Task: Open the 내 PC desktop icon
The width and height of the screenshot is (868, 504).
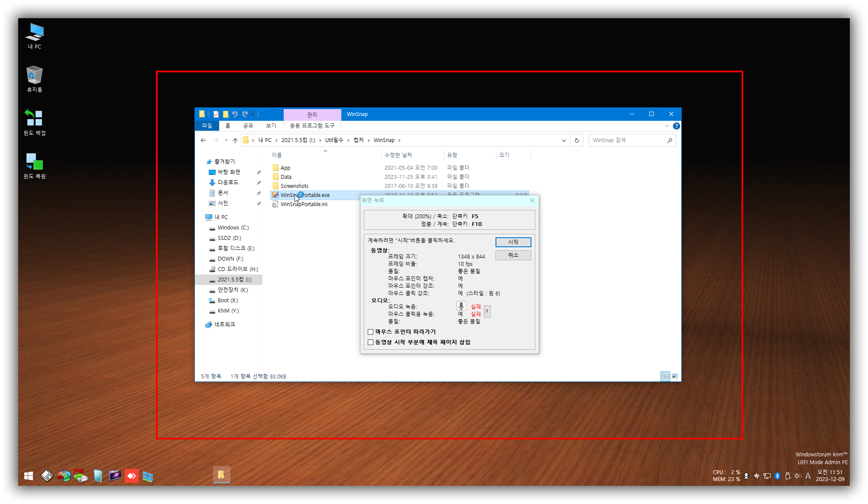Action: click(35, 36)
